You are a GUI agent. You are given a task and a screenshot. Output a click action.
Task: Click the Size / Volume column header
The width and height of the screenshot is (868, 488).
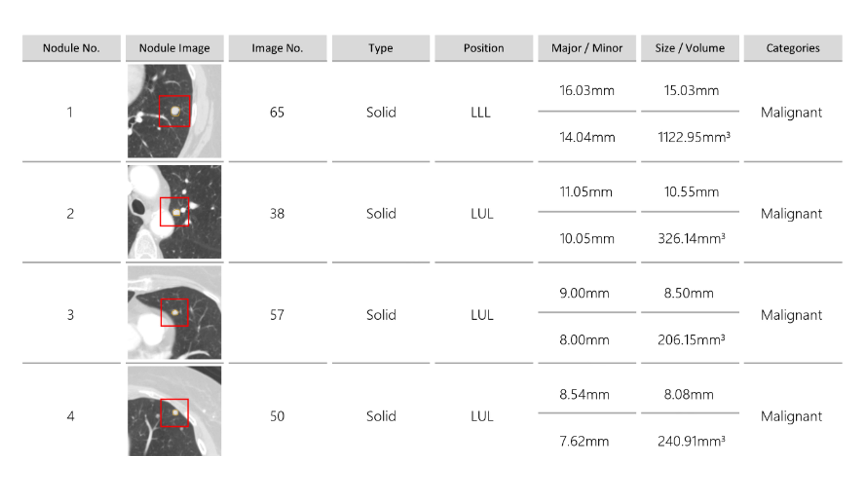[690, 48]
